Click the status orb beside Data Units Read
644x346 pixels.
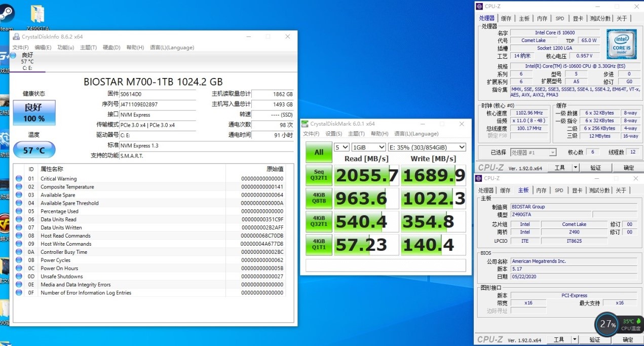pyautogui.click(x=19, y=219)
